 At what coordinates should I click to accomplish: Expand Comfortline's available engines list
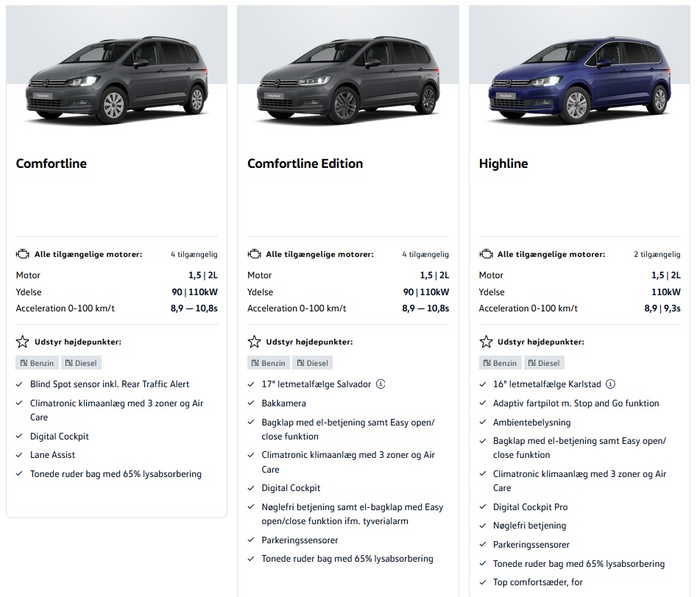[194, 255]
